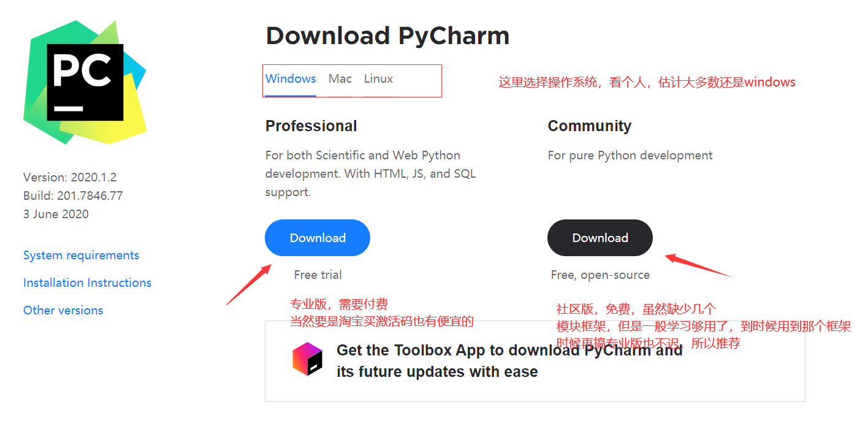Click the Professional heading

pyautogui.click(x=311, y=126)
